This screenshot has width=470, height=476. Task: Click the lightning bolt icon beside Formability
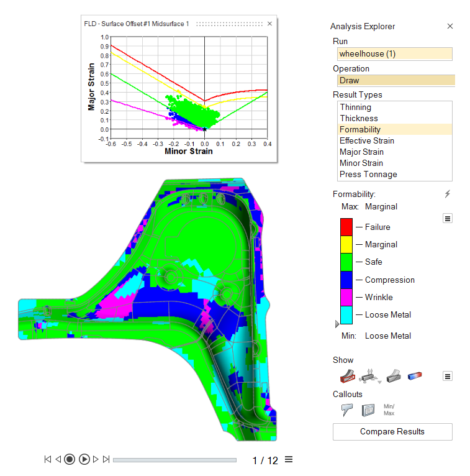(x=448, y=195)
